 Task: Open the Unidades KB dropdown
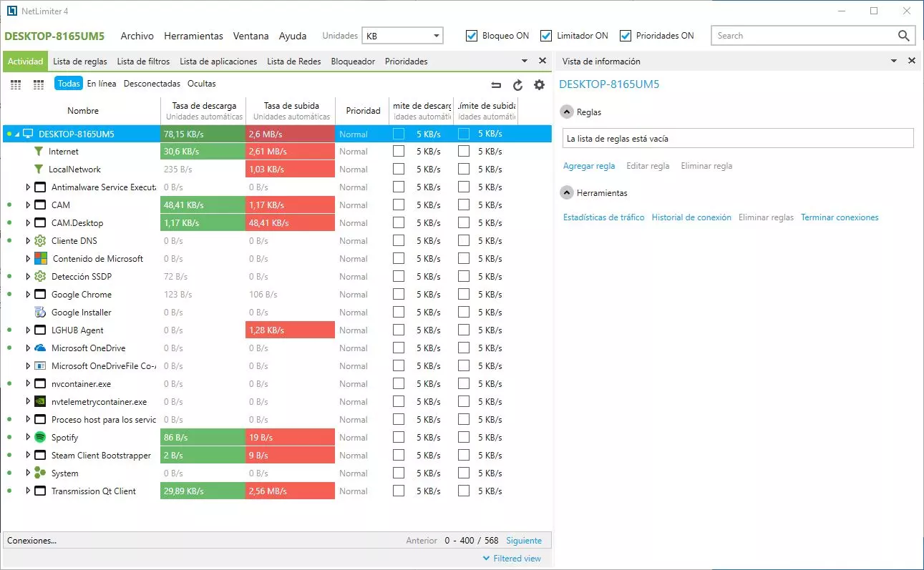pyautogui.click(x=402, y=36)
